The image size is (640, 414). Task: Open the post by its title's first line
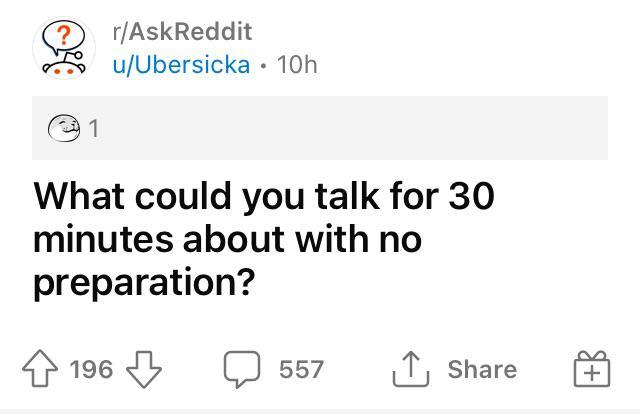264,196
